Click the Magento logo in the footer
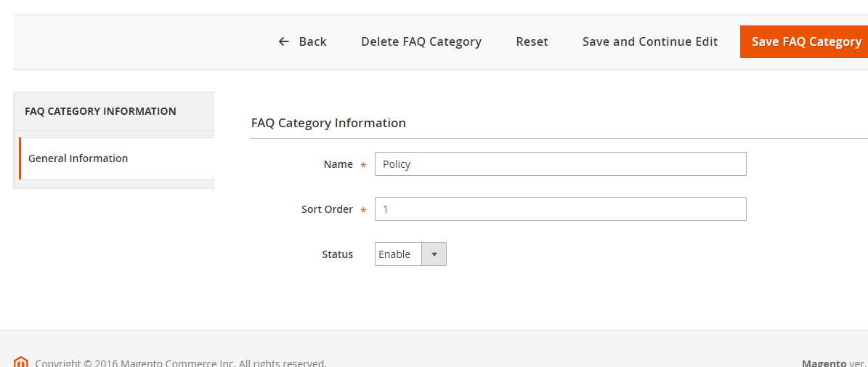The width and height of the screenshot is (868, 367). (x=21, y=362)
